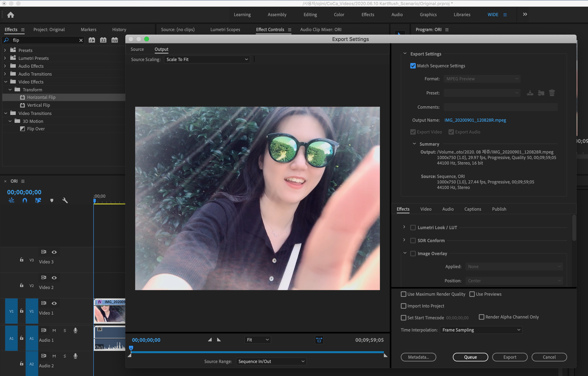Switch to the Source tab
Image resolution: width=588 pixels, height=376 pixels.
(137, 49)
